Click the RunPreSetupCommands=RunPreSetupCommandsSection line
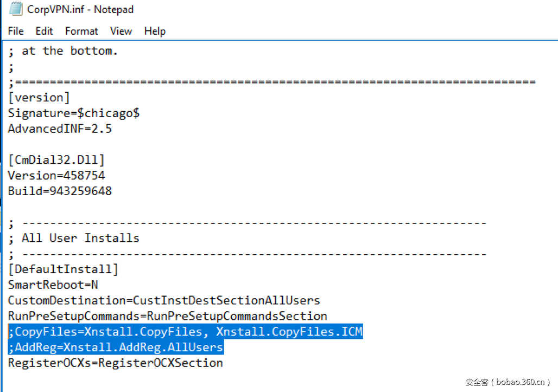The image size is (558, 392). tap(167, 316)
